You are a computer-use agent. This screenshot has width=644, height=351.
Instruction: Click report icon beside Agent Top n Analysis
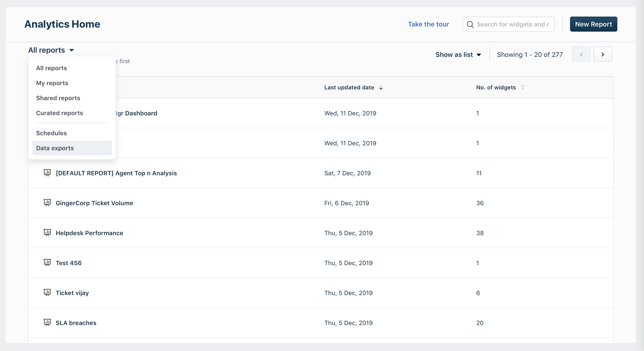[x=47, y=172]
